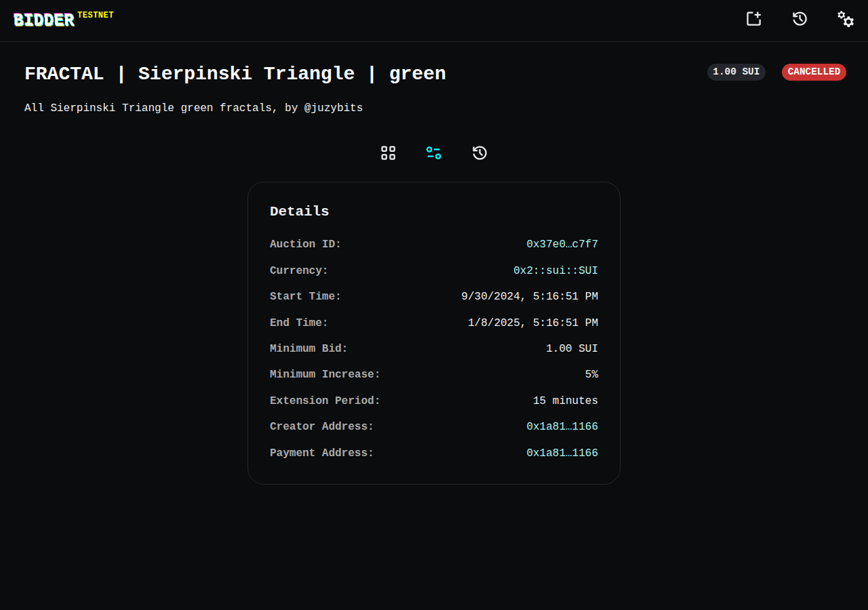Image resolution: width=868 pixels, height=610 pixels.
Task: Click the Minimum Increase: label
Action: (x=325, y=374)
